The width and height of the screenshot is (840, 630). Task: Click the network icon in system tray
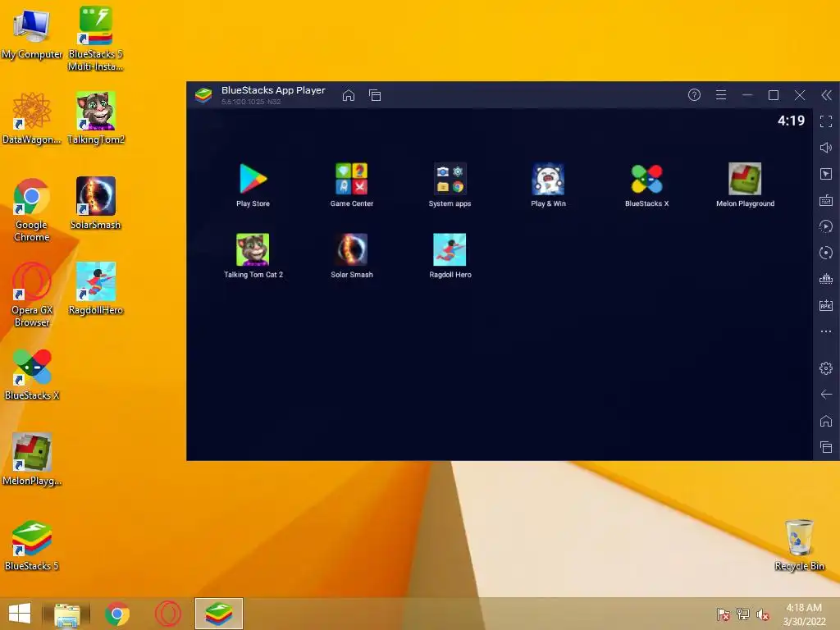[743, 614]
